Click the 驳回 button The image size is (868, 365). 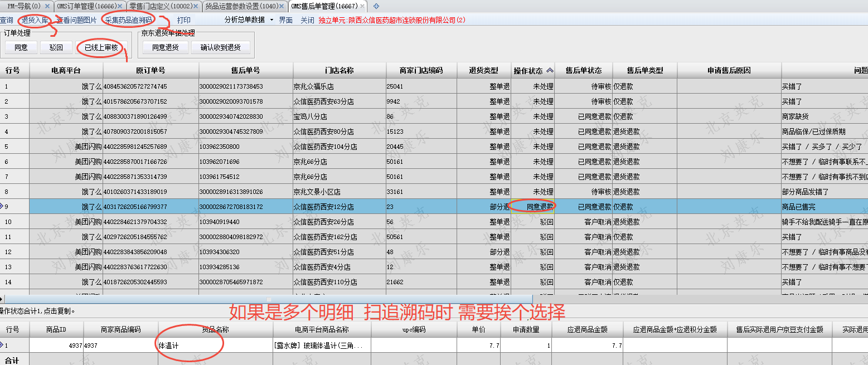pos(56,47)
